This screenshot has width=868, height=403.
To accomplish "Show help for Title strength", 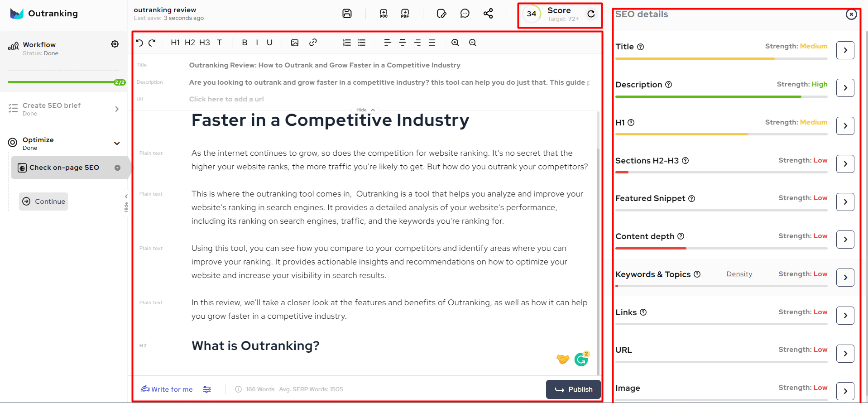I will (x=640, y=47).
